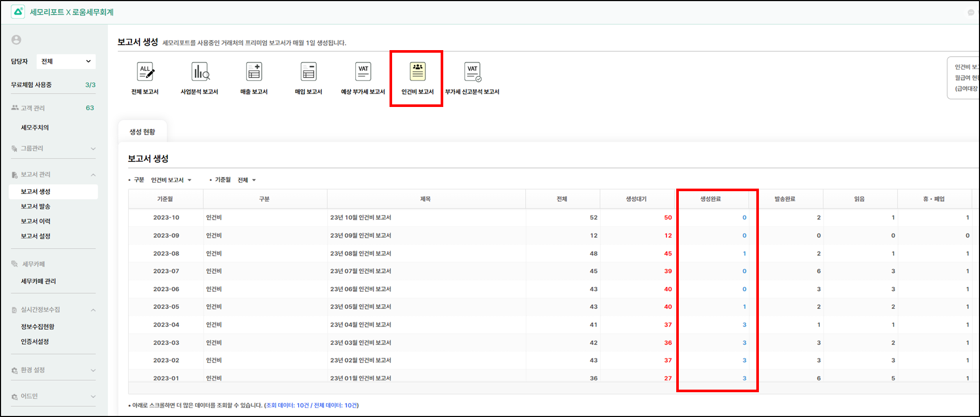Click 생성완료 count 1 for 2023-08
Screen dimensions: 980x417
[744, 254]
